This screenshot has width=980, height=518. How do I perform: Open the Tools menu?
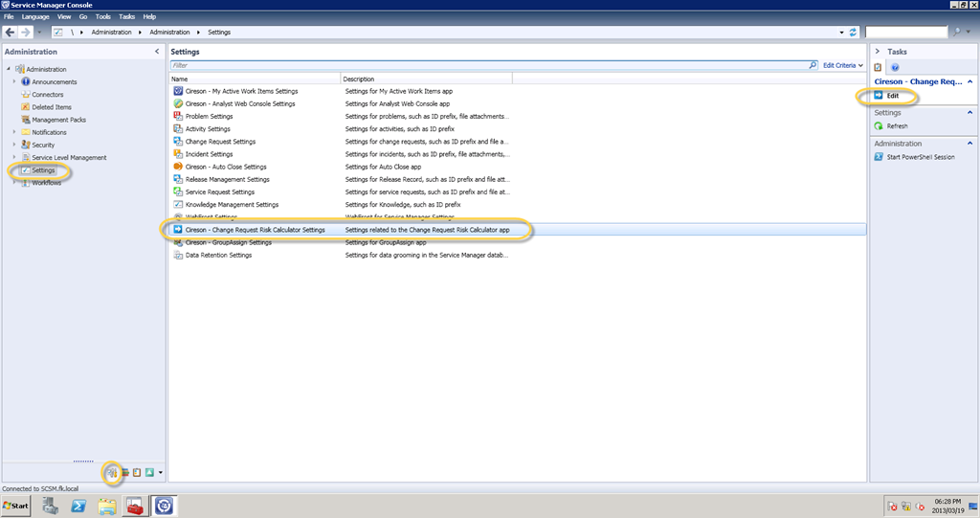(102, 17)
